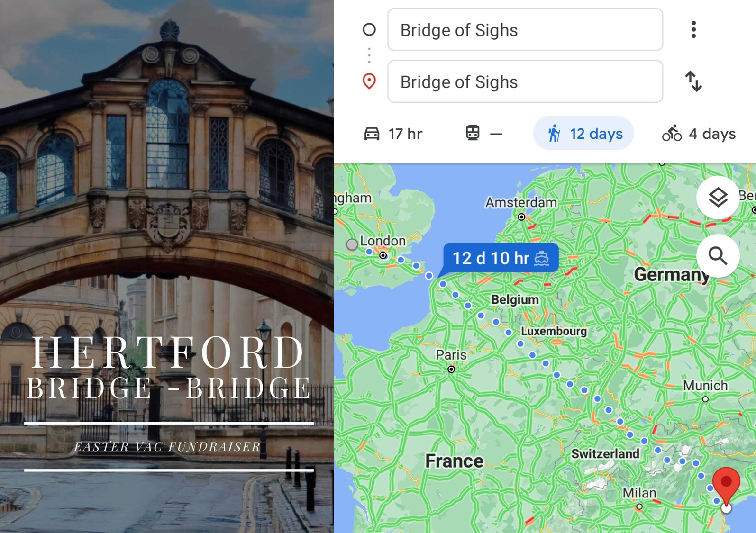Screen dimensions: 756x533
Task: Open the map layers button
Action: 718,197
